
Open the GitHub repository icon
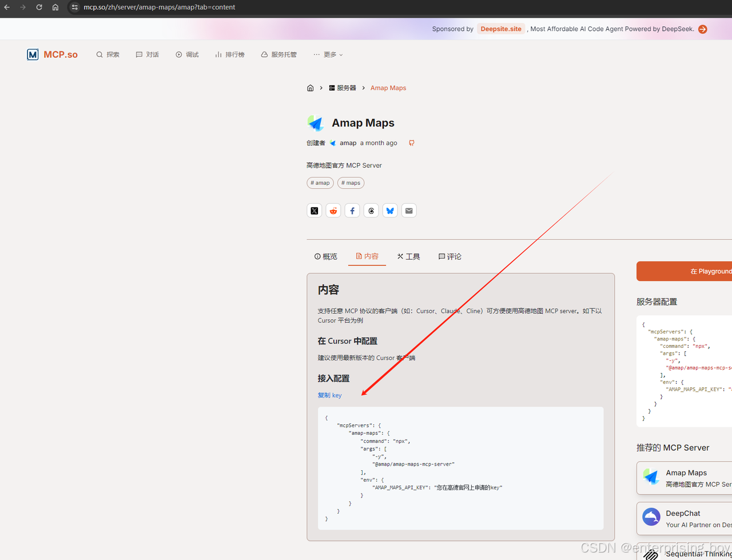pos(411,143)
